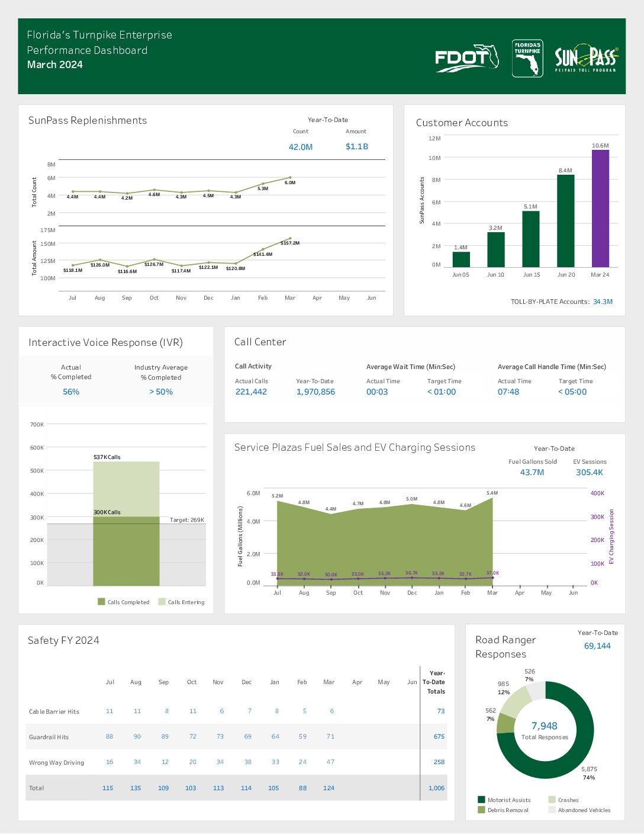The width and height of the screenshot is (644, 834).
Task: Click the actual wait time 00:03
Action: click(377, 392)
